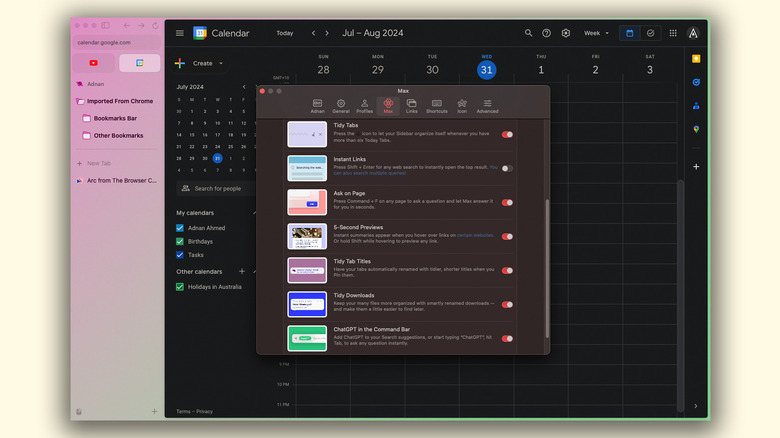Screen dimensions: 780x438
Task: Switch to the Shortcuts settings tab
Action: [x=436, y=105]
